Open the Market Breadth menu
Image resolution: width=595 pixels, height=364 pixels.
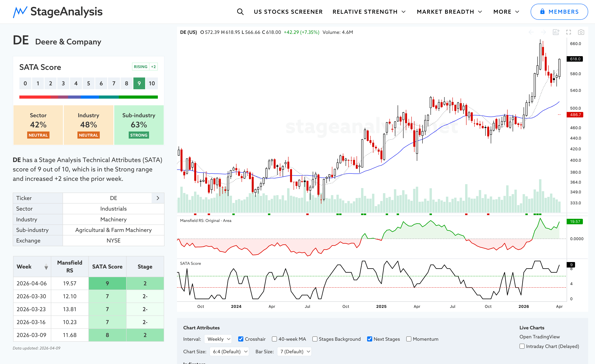click(449, 12)
